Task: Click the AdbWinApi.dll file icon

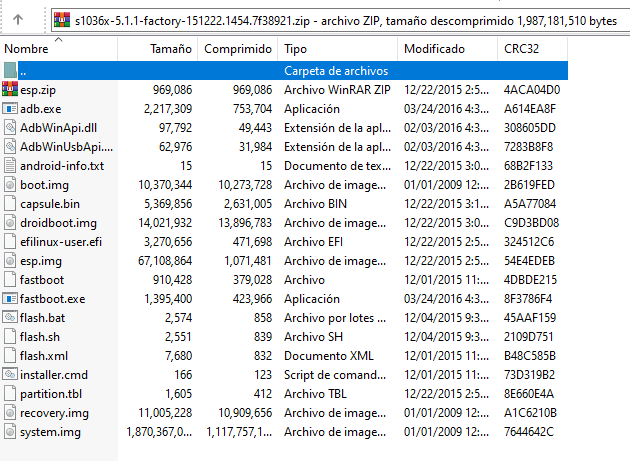Action: [10, 128]
